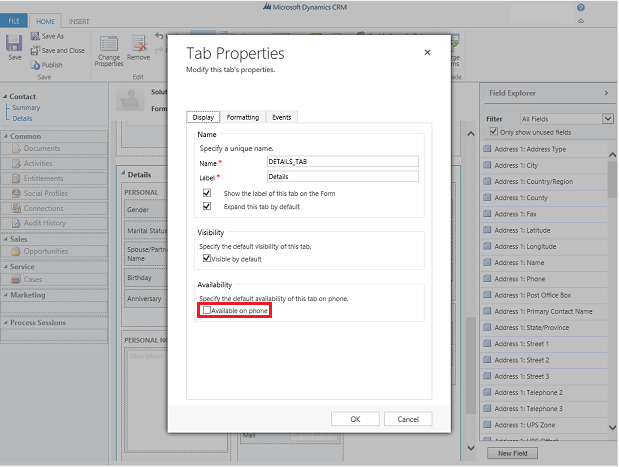This screenshot has height=467, width=619.
Task: Click the Save and Close icon
Action: 35,51
